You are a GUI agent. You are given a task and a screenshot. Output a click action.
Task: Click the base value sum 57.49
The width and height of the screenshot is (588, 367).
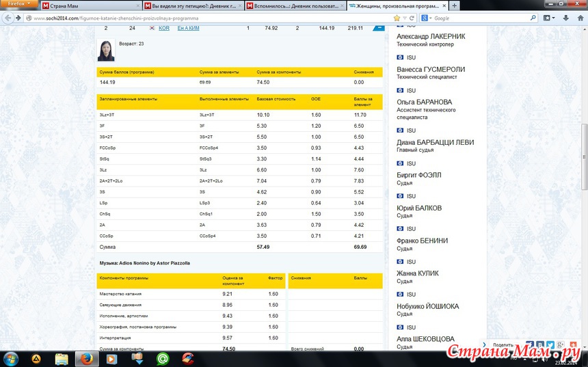pyautogui.click(x=263, y=247)
